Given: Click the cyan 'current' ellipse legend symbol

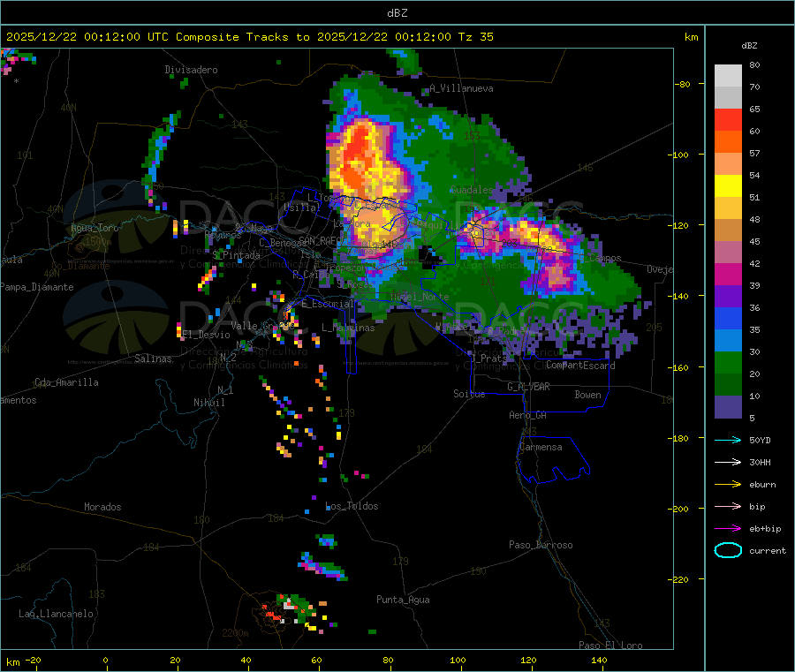Looking at the screenshot, I should pos(728,550).
